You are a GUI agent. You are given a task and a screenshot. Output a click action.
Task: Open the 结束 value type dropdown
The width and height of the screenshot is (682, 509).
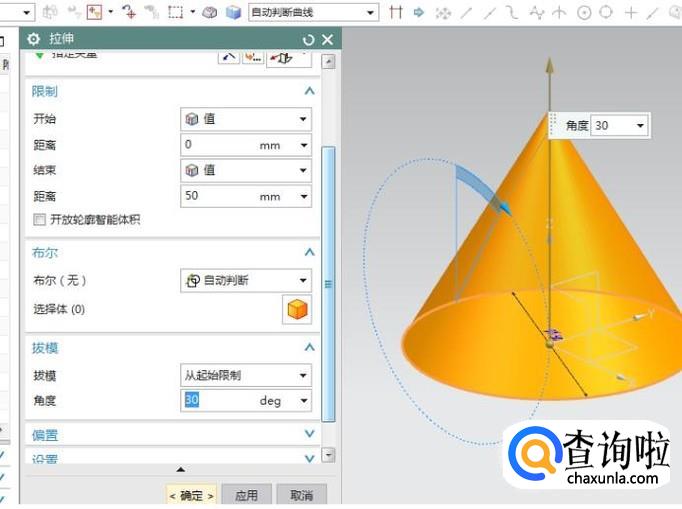(x=303, y=171)
